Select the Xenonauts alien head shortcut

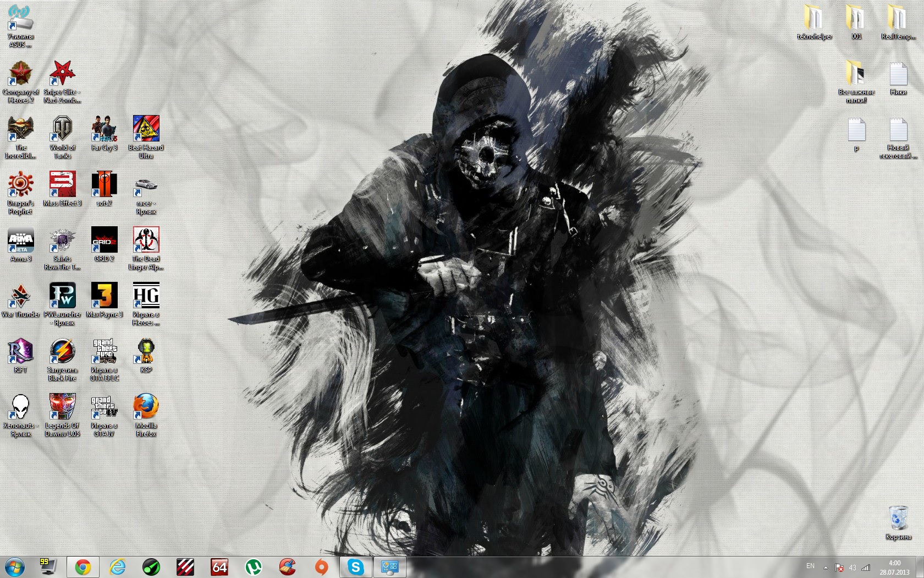pos(21,416)
